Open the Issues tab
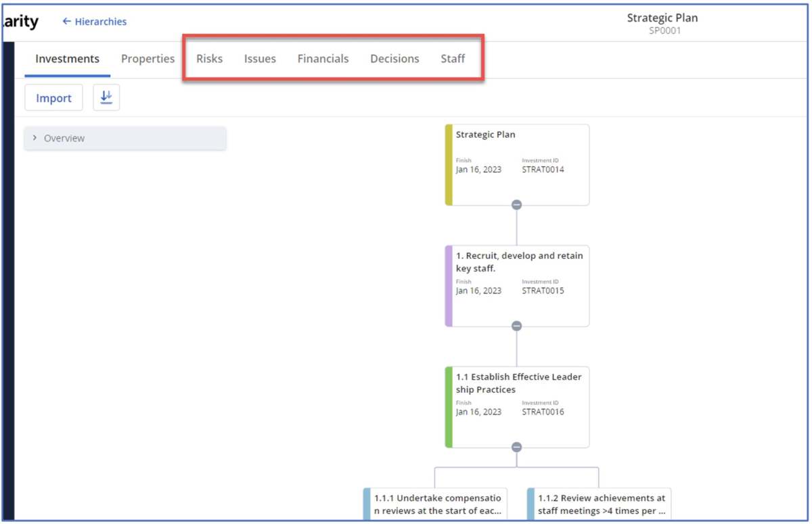 pos(259,59)
